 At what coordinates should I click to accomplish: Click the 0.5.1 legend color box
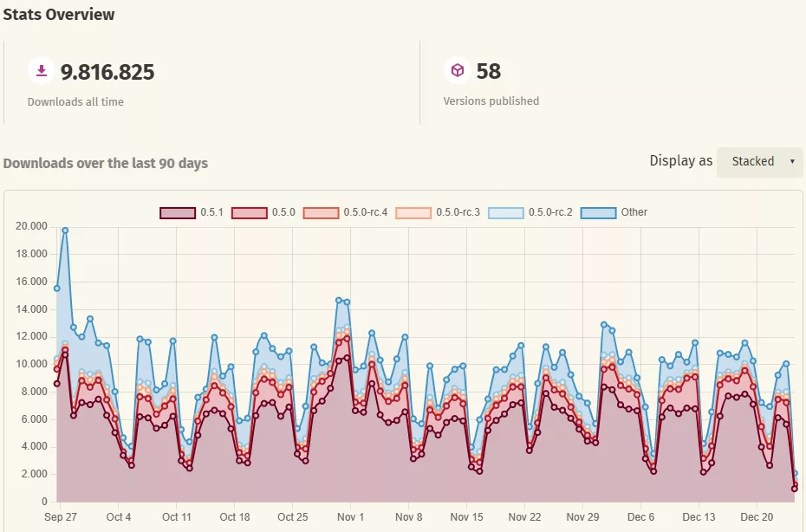[x=178, y=212]
